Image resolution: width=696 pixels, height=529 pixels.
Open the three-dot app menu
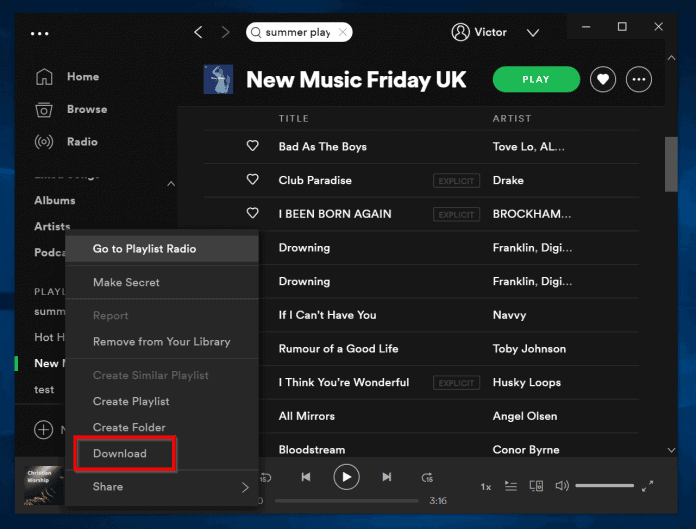click(x=40, y=33)
